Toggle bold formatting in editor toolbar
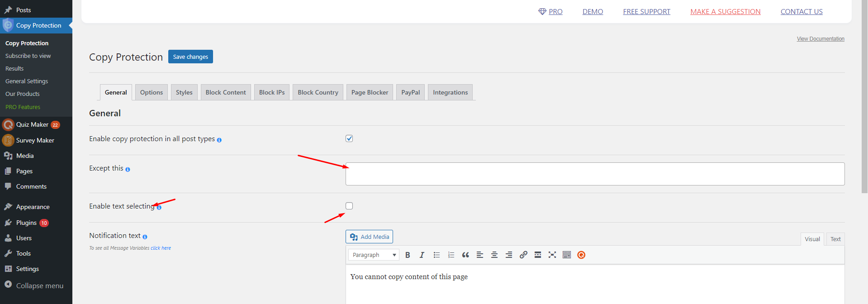This screenshot has width=868, height=304. [408, 255]
